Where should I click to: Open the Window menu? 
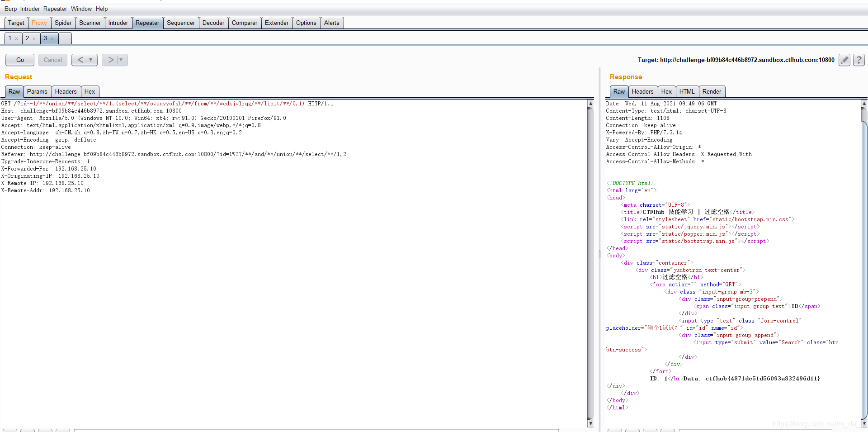81,9
